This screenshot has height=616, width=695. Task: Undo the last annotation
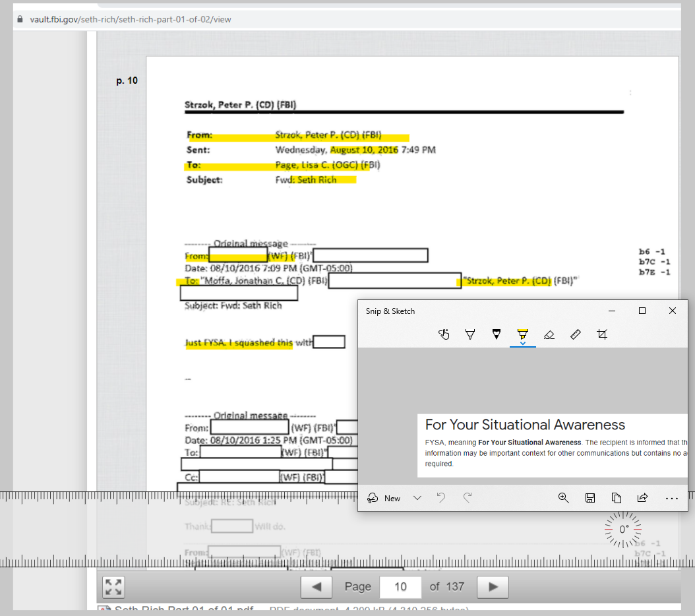tap(441, 497)
